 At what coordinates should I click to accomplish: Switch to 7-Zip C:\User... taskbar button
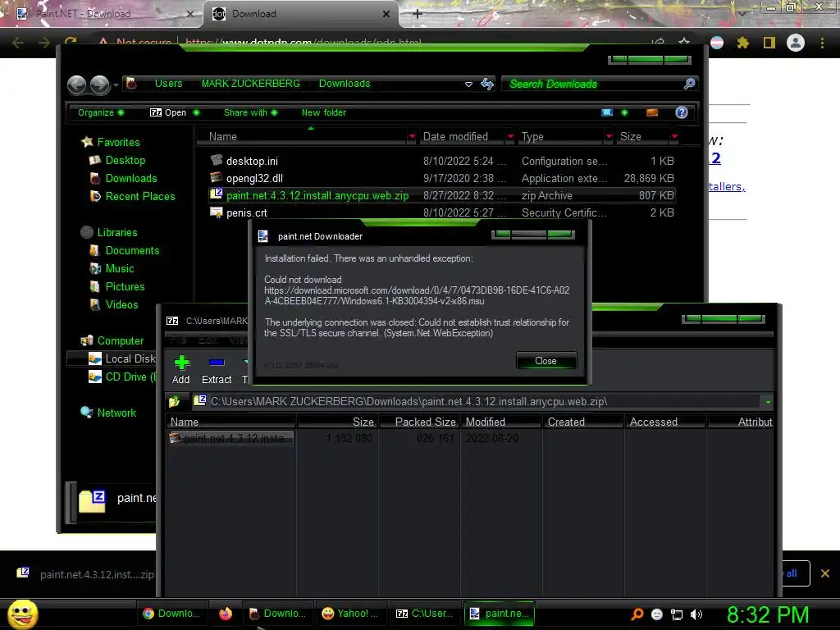424,614
